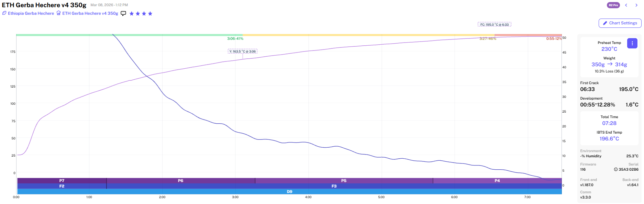Click the Y: 163.5 °C yellowing marker

coord(243,52)
